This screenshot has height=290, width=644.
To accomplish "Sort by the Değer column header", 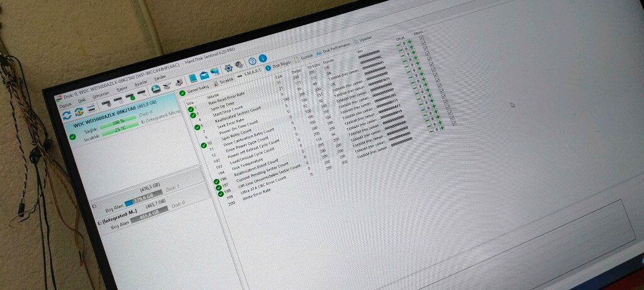I will [x=297, y=72].
